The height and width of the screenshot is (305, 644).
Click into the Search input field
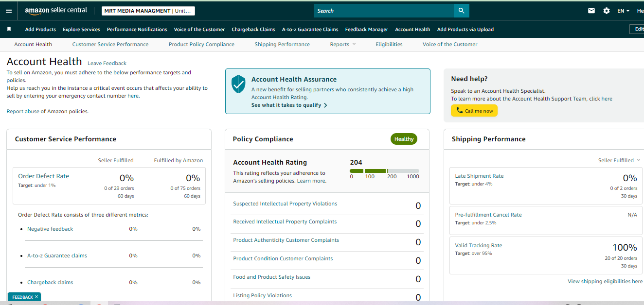point(384,11)
